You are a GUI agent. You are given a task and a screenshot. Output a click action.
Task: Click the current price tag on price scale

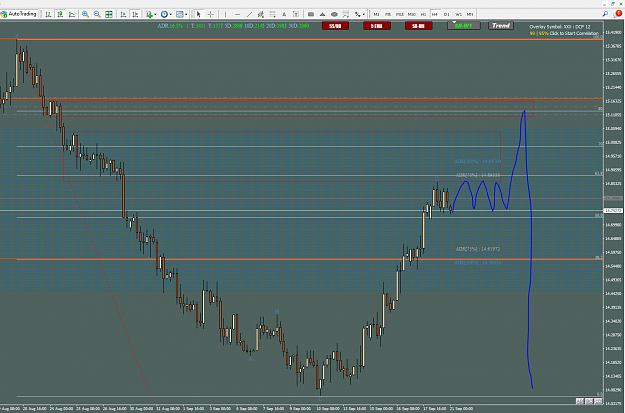pos(614,210)
